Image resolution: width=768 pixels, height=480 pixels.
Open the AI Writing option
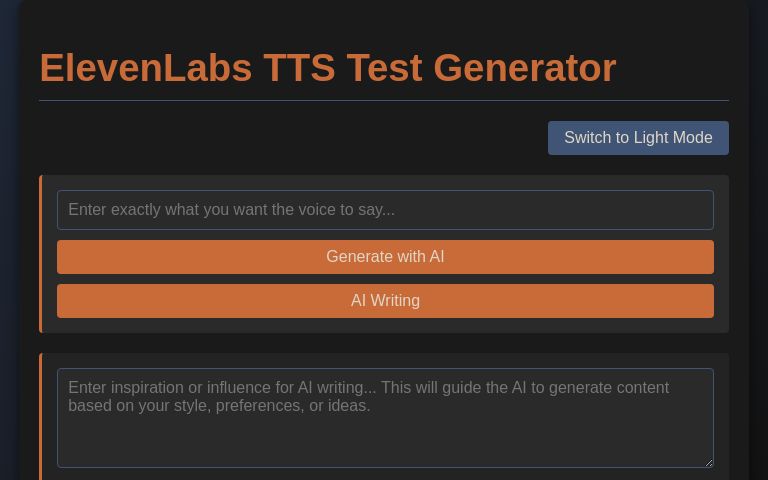tap(385, 301)
